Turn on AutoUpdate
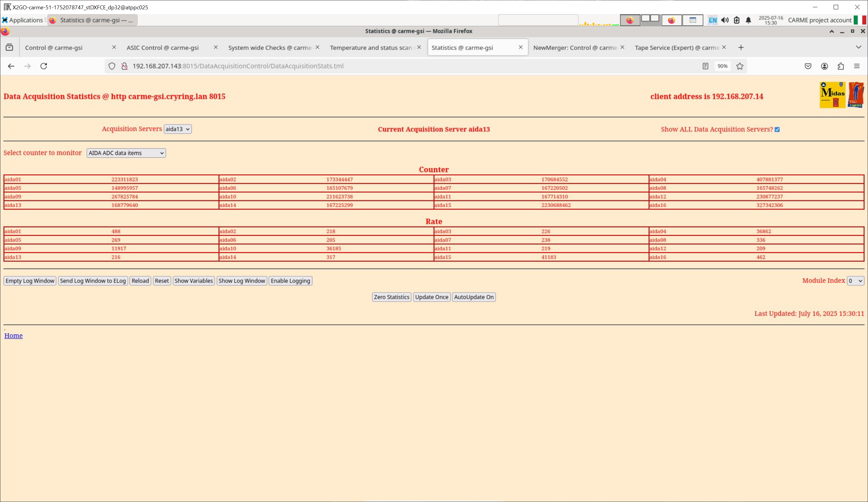 coord(474,297)
